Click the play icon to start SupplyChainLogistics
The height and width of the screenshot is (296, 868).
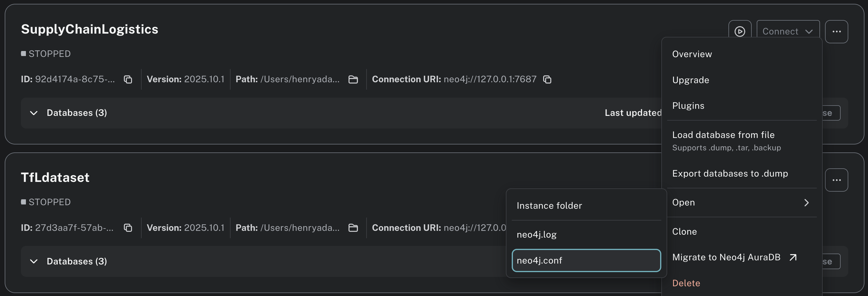point(740,31)
